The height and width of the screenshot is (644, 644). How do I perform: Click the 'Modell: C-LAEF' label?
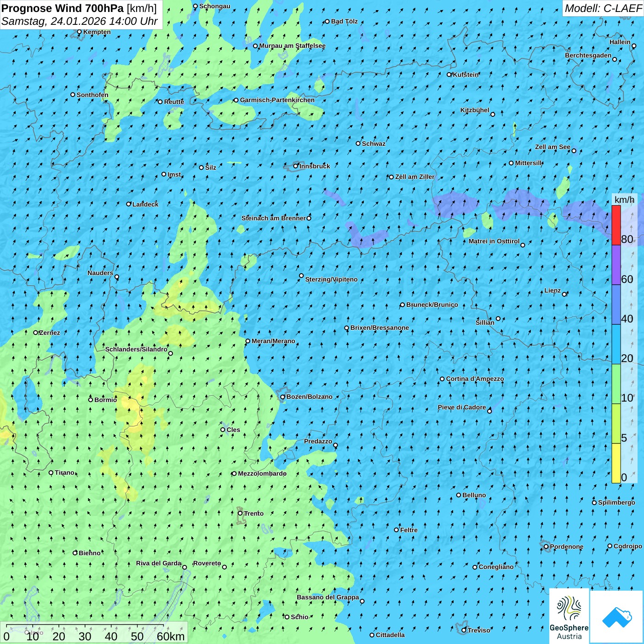(603, 8)
